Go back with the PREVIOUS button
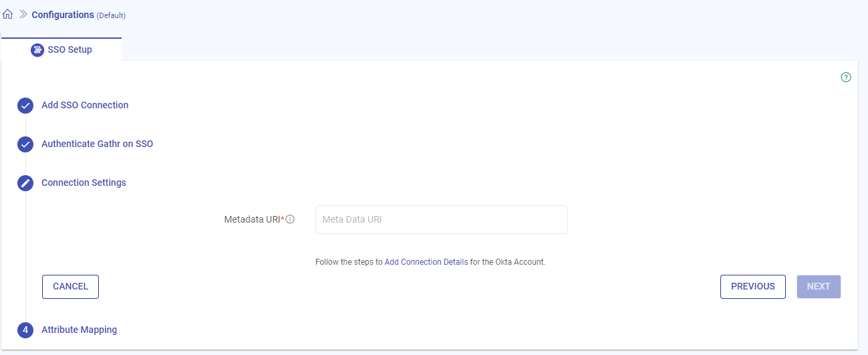This screenshot has height=355, width=868. [x=752, y=286]
